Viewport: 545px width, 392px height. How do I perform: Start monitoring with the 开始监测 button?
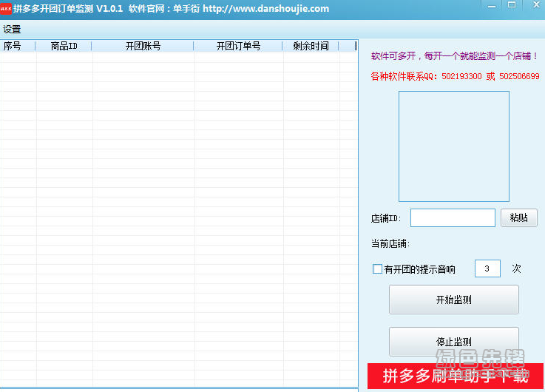pos(454,300)
